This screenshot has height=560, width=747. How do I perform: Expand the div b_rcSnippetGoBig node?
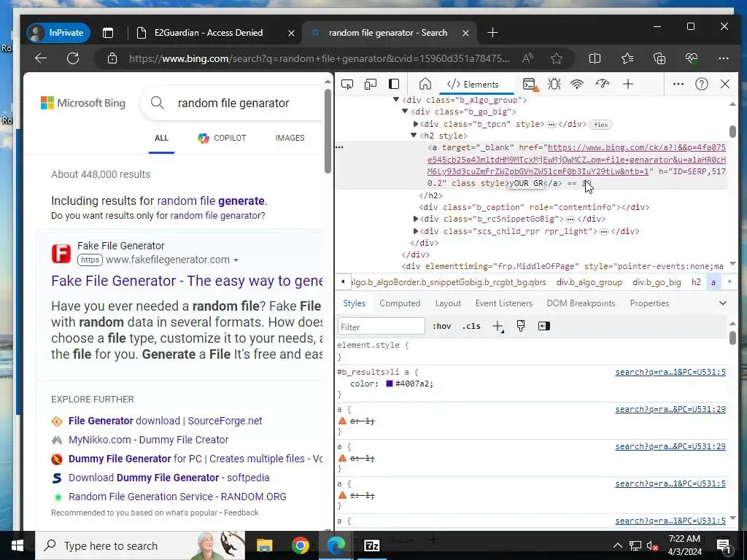point(416,219)
